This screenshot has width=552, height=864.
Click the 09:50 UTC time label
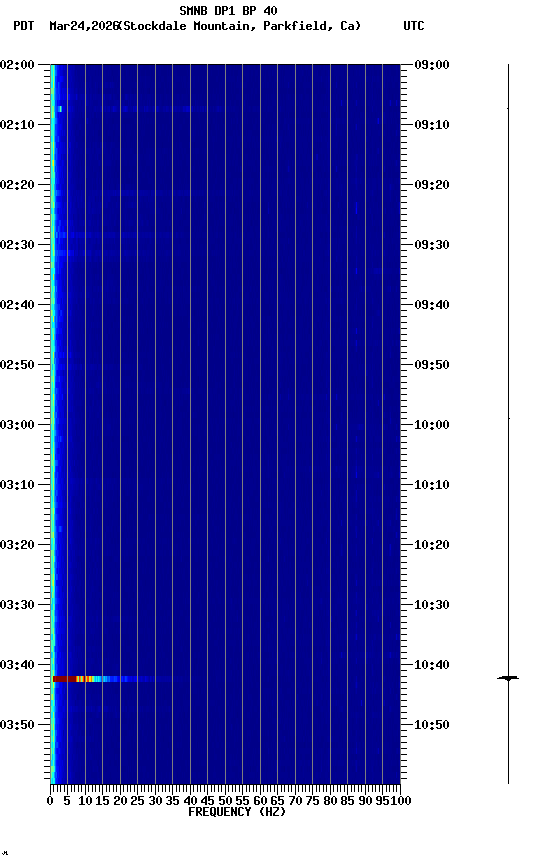pos(432,365)
